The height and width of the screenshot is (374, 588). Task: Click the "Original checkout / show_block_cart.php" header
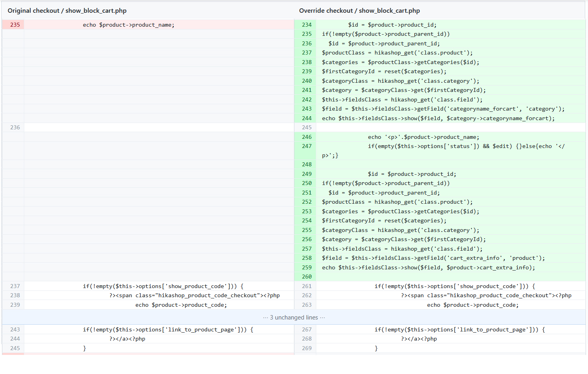tap(67, 11)
